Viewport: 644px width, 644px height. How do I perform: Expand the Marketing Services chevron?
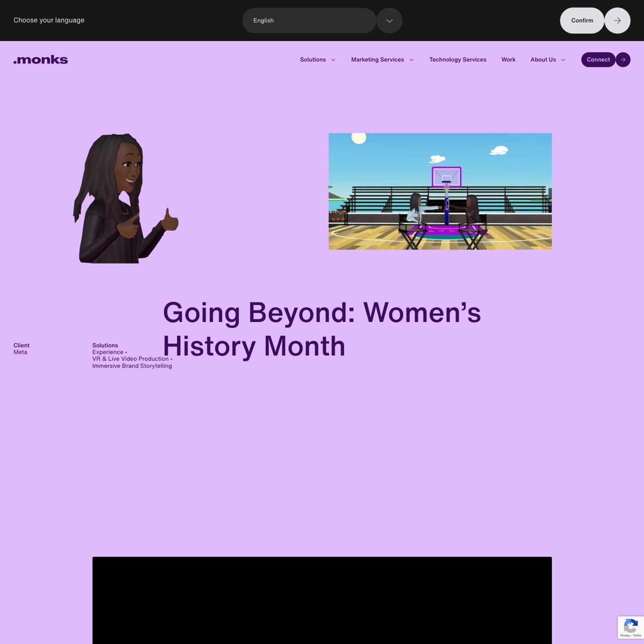tap(412, 60)
